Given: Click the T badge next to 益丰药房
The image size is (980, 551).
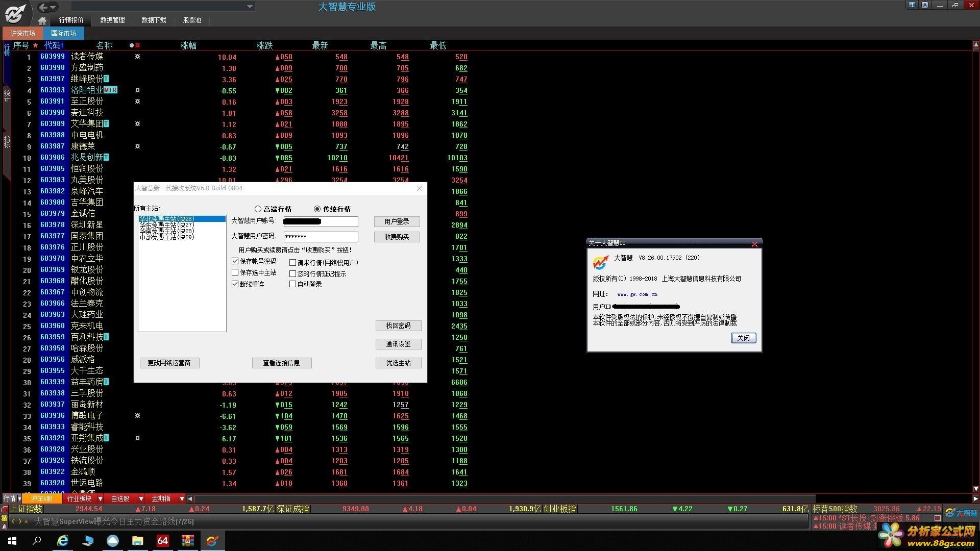Looking at the screenshot, I should pos(106,382).
